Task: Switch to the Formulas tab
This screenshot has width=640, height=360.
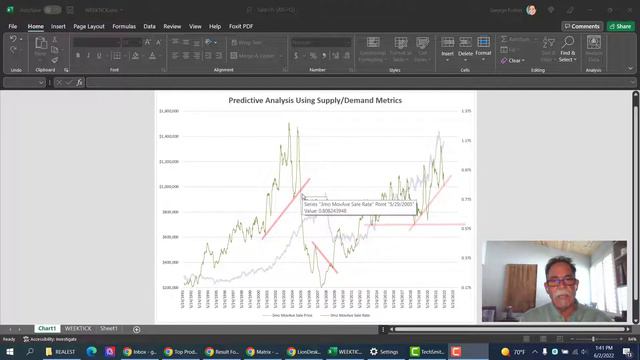Action: tap(124, 27)
